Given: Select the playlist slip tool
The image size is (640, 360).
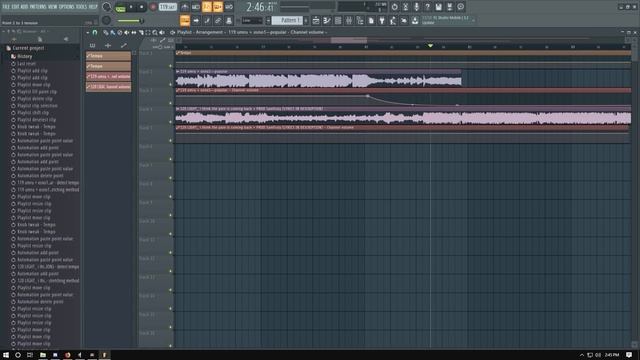Looking at the screenshot, I should coord(134,32).
